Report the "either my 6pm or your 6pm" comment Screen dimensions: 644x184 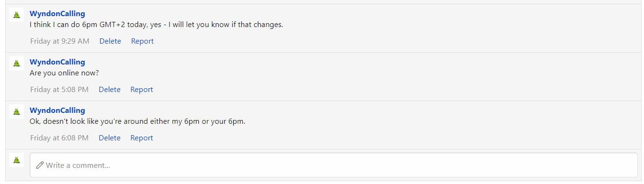pyautogui.click(x=142, y=138)
